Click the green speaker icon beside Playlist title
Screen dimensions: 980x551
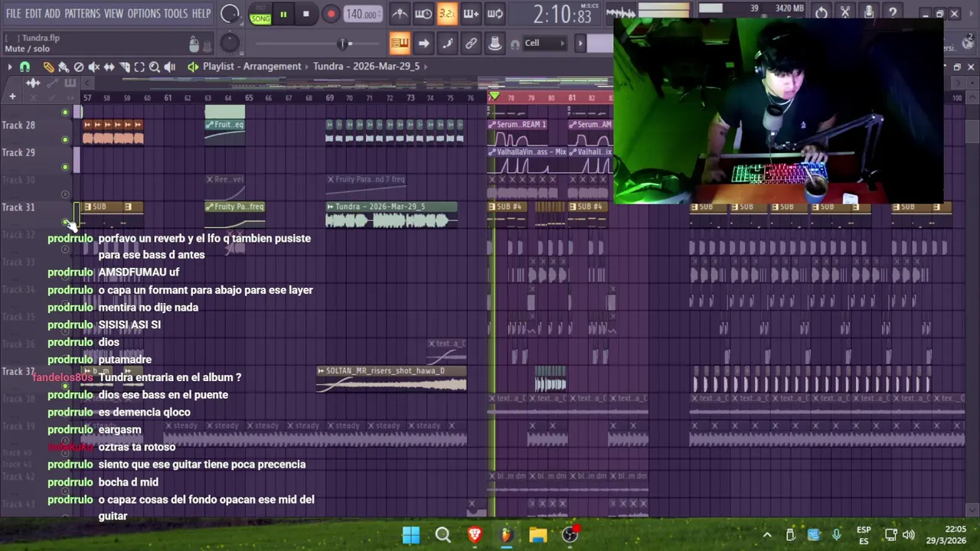193,67
